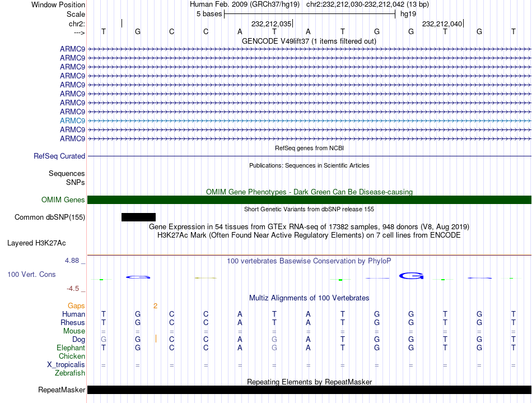This screenshot has height=403, width=532.
Task: Click the -4.5 PhyloP lower limit value
Action: [x=73, y=289]
